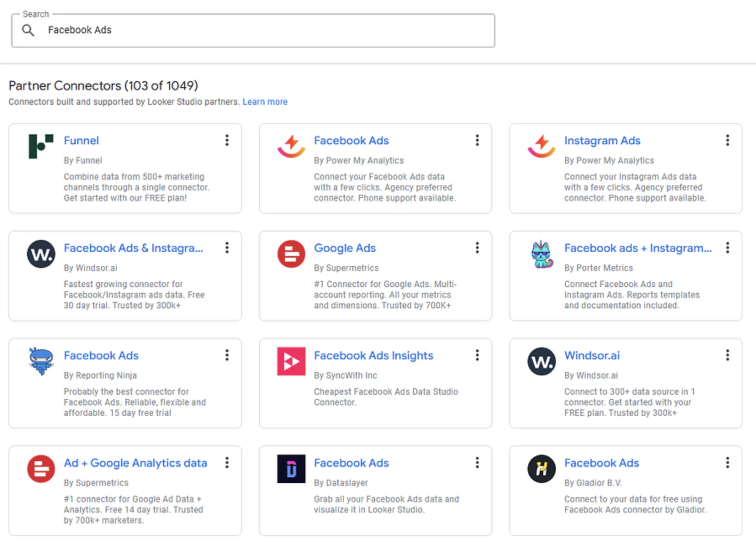Click the search magnifier icon
Screen dimensions: 756x544
tap(28, 30)
